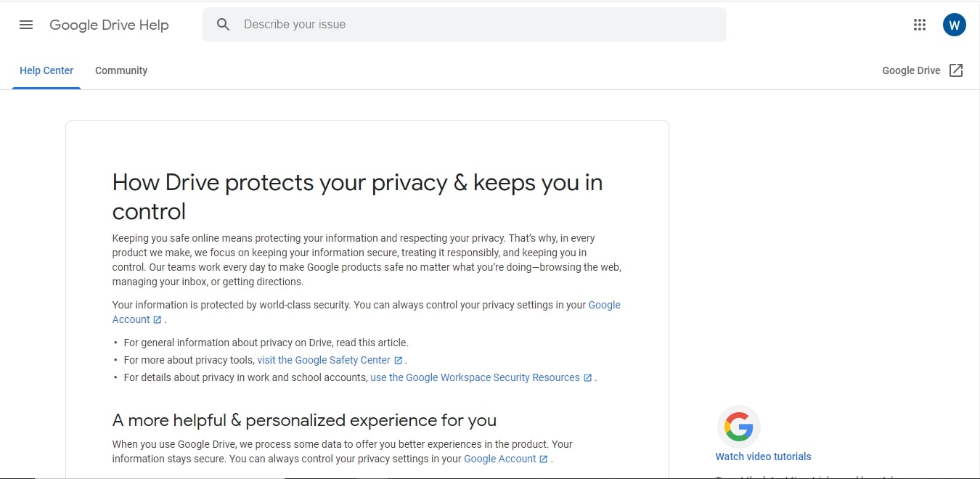Viewport: 980px width, 479px height.
Task: Click the Google Drive Help logo
Action: 109,24
